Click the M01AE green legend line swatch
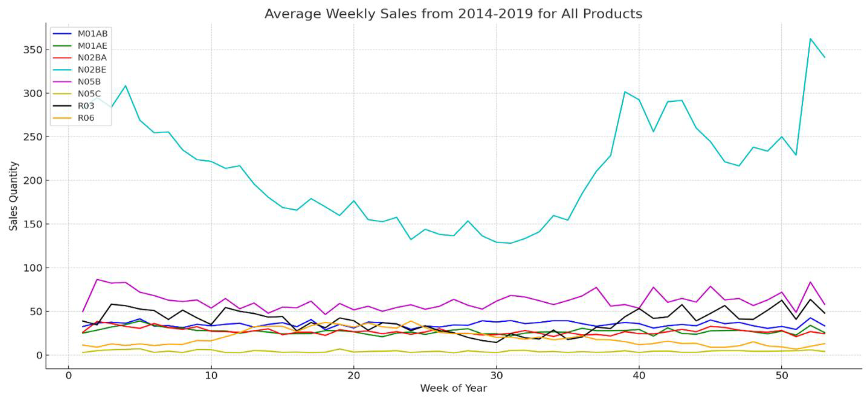The width and height of the screenshot is (868, 400). click(62, 46)
